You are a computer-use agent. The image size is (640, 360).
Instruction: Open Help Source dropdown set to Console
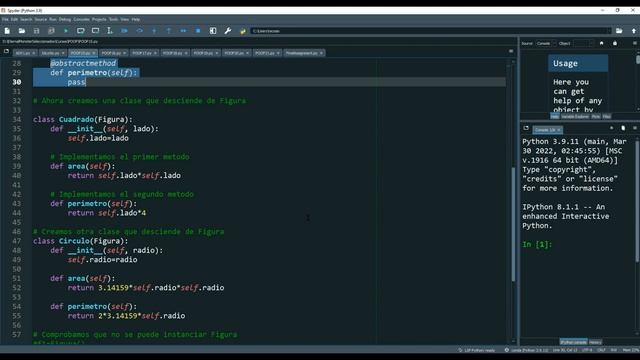545,43
